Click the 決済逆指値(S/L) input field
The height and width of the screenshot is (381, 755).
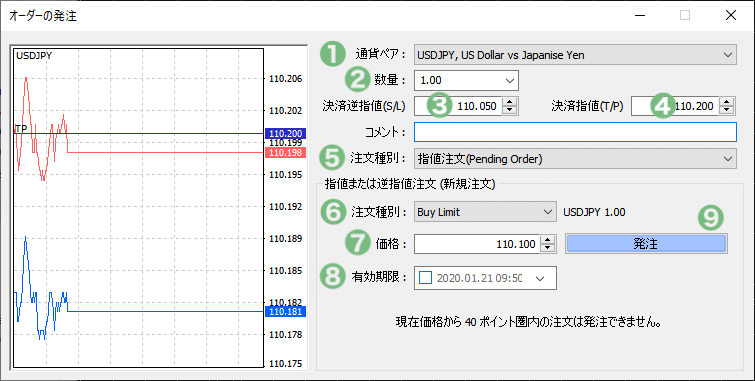457,106
